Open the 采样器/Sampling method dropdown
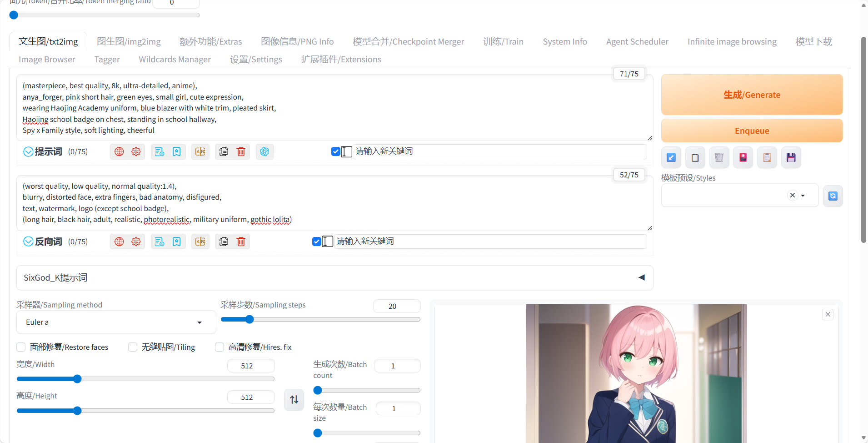 pyautogui.click(x=116, y=322)
